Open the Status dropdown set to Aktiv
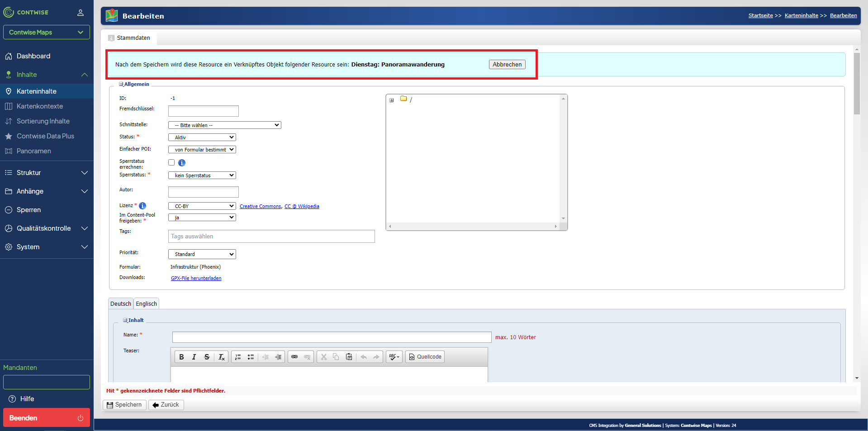 tap(202, 137)
